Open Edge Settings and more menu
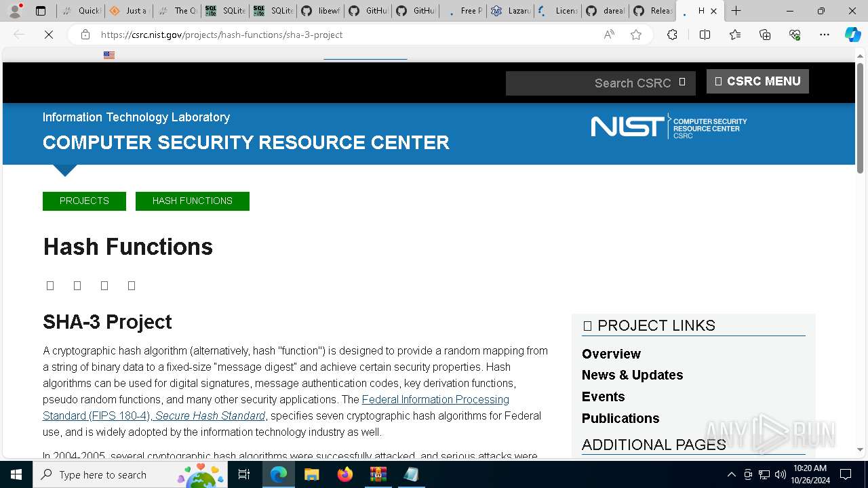 pyautogui.click(x=825, y=35)
